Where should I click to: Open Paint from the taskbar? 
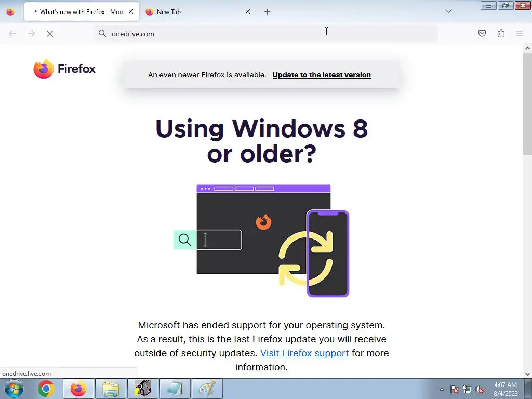pos(207,389)
